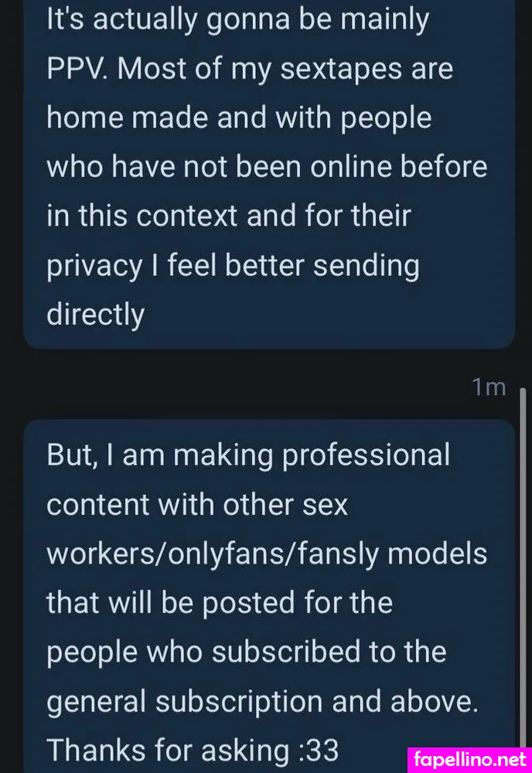
Task: Click the "in this context and for their" line
Action: [x=229, y=216]
